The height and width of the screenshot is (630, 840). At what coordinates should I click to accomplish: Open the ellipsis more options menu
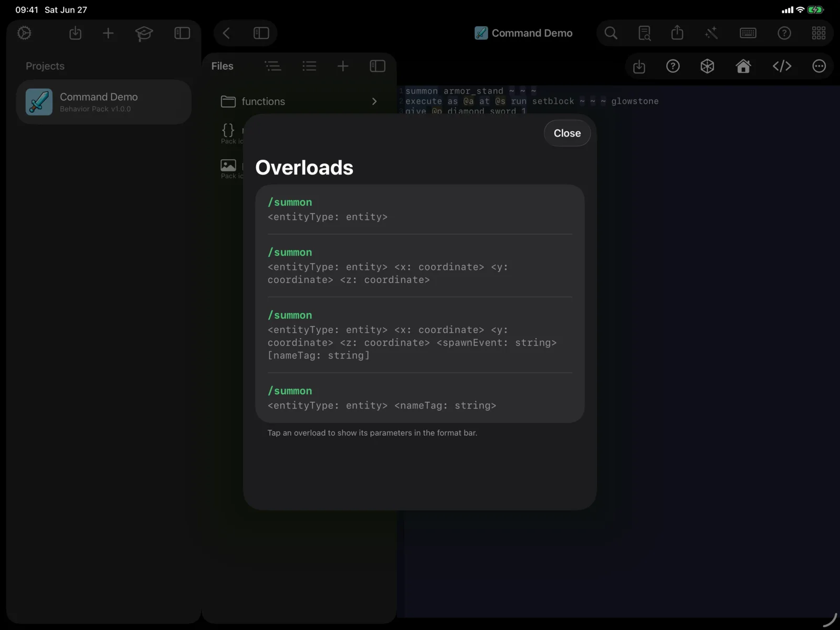pos(819,66)
